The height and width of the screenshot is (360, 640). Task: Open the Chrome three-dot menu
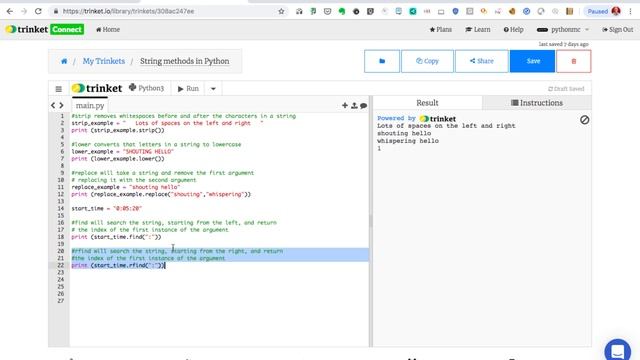[631, 11]
